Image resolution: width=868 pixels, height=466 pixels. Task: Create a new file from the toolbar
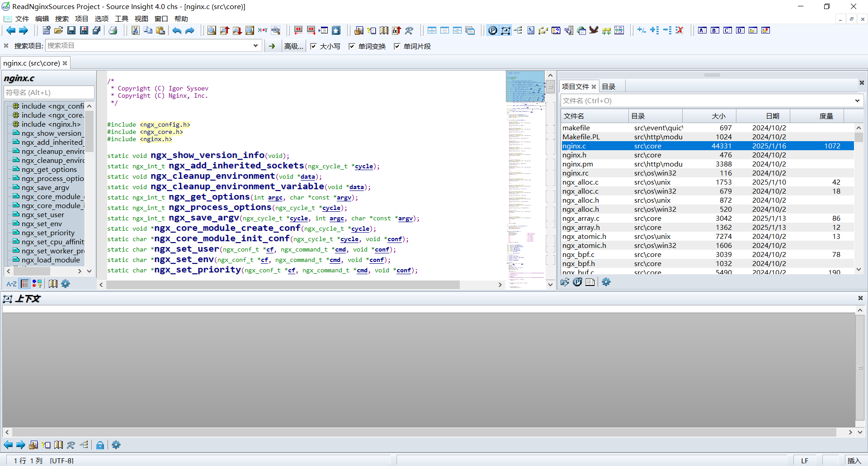pos(46,30)
